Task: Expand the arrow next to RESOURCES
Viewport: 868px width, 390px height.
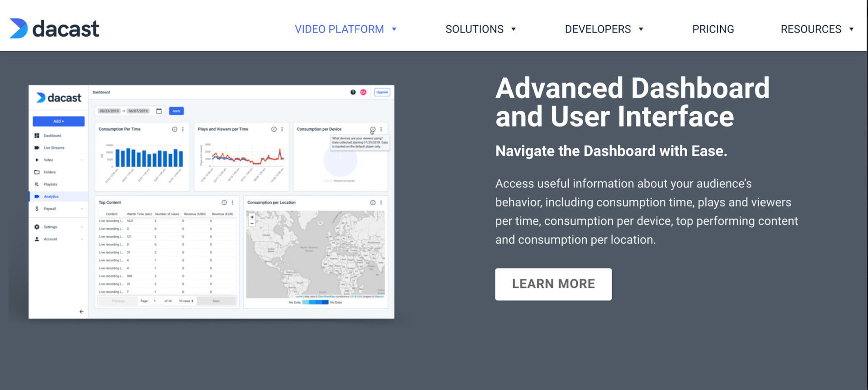Action: [851, 29]
